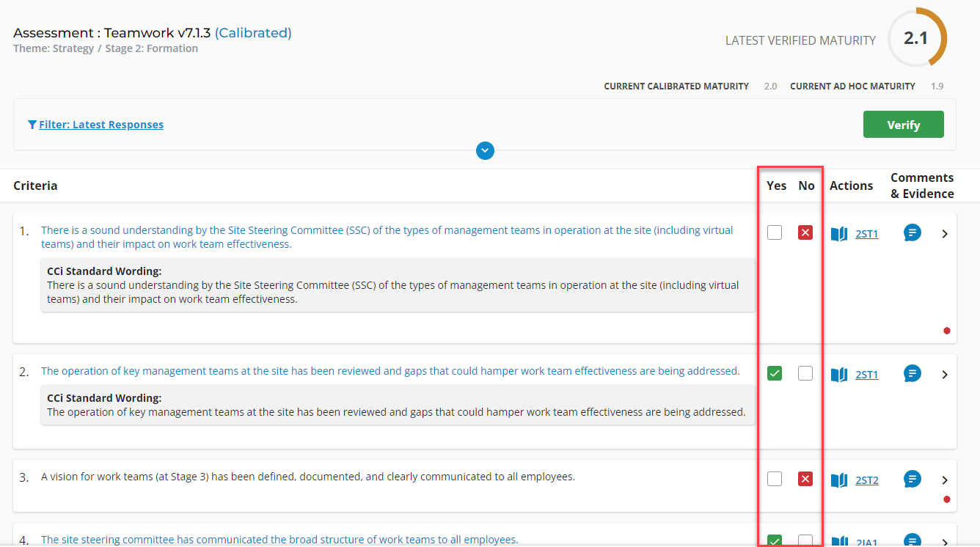The image size is (980, 547).
Task: Click the comment bubble for criterion 3
Action: 912,479
